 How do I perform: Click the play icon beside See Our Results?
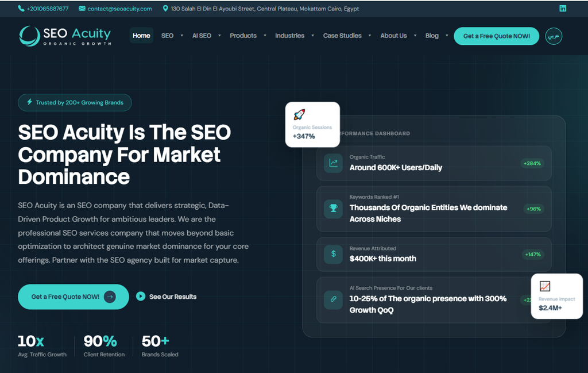pyautogui.click(x=141, y=297)
